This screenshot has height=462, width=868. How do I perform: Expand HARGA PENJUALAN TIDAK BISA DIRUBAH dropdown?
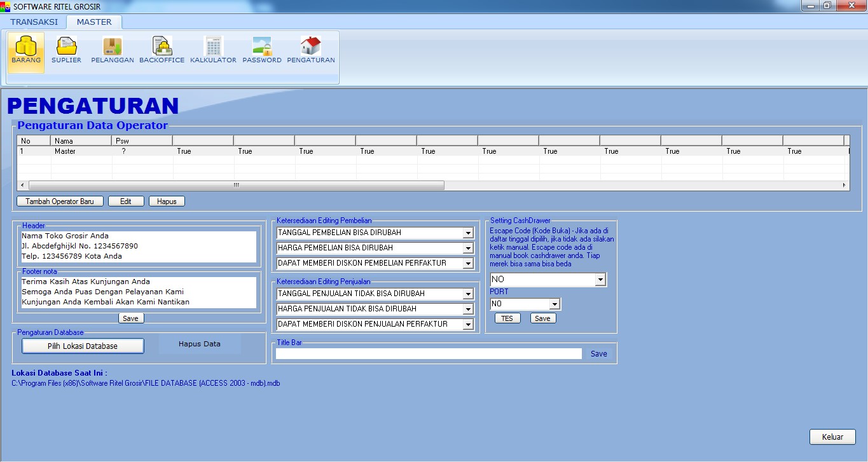468,309
